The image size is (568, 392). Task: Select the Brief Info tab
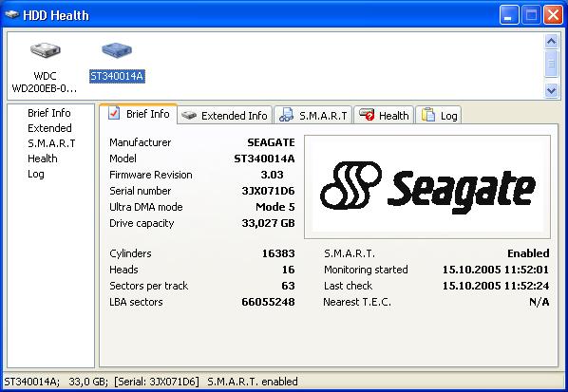click(x=139, y=114)
